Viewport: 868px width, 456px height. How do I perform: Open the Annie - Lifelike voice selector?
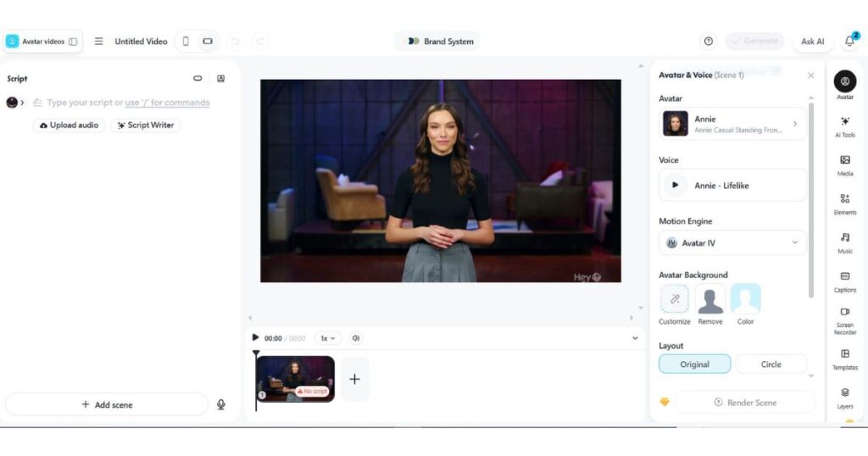coord(732,186)
